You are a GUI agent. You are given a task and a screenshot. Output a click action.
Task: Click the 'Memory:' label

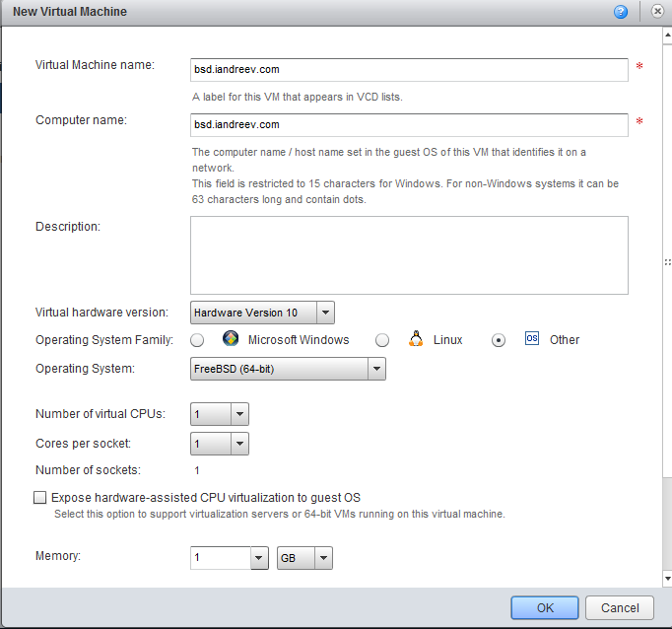[x=58, y=556]
